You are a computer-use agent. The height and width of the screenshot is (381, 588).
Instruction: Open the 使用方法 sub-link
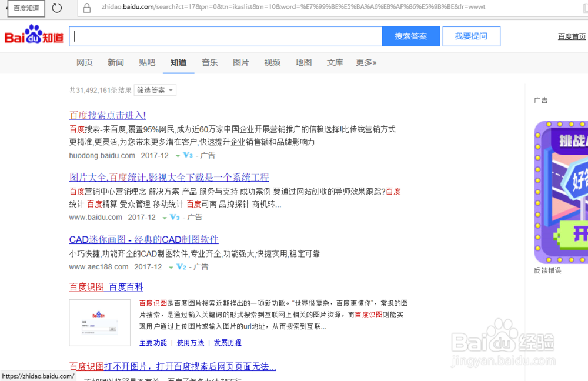(191, 343)
